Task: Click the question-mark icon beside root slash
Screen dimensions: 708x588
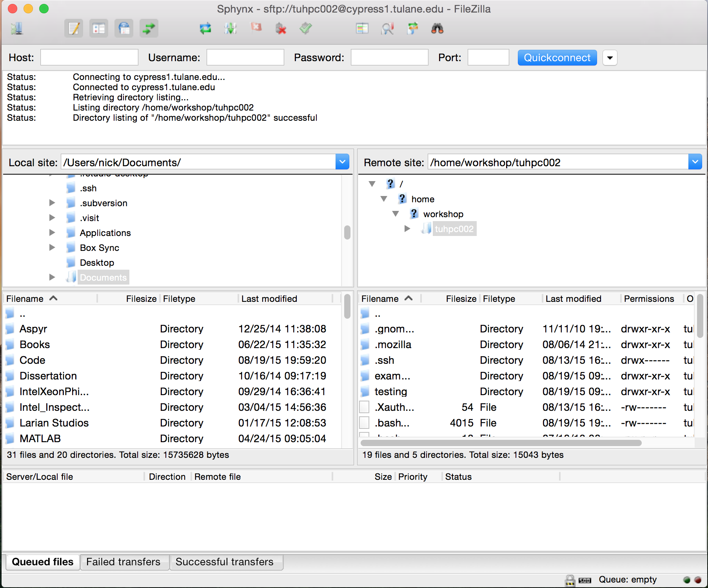Action: [x=390, y=183]
